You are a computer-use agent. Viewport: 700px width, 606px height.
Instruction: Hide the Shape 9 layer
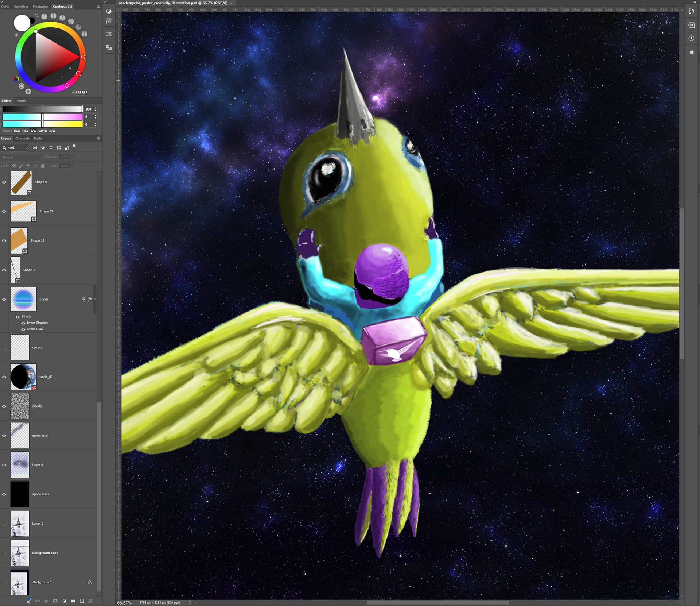pyautogui.click(x=4, y=182)
